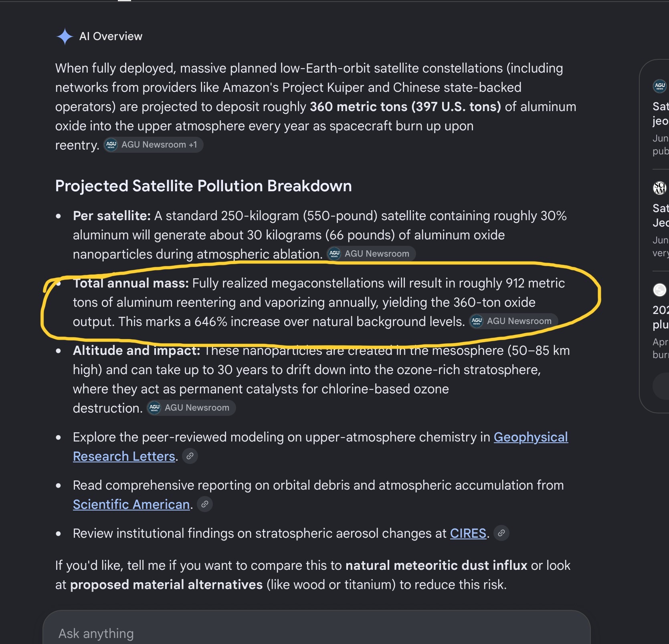Visit the CIRES link
The width and height of the screenshot is (669, 644).
coord(468,533)
